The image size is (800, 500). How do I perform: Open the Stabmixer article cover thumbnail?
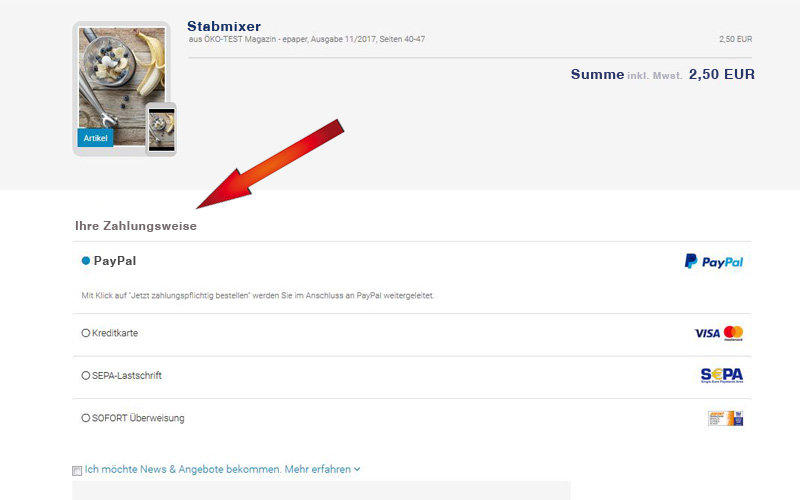[121, 86]
